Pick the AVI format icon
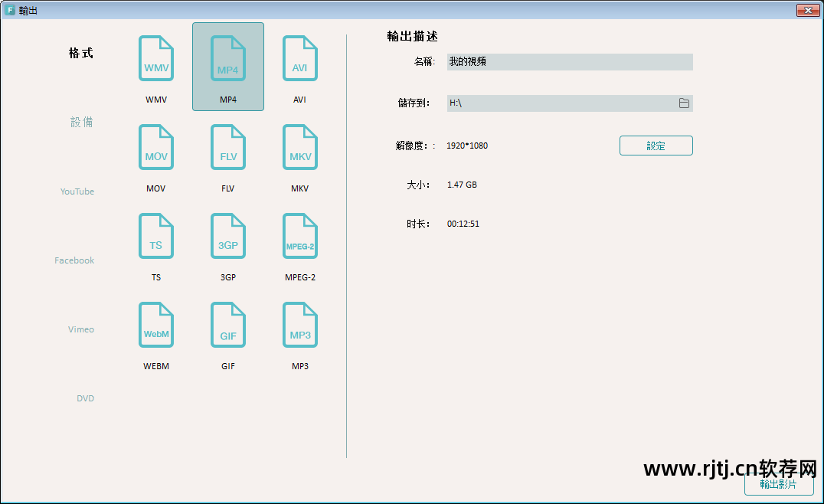 coord(299,60)
